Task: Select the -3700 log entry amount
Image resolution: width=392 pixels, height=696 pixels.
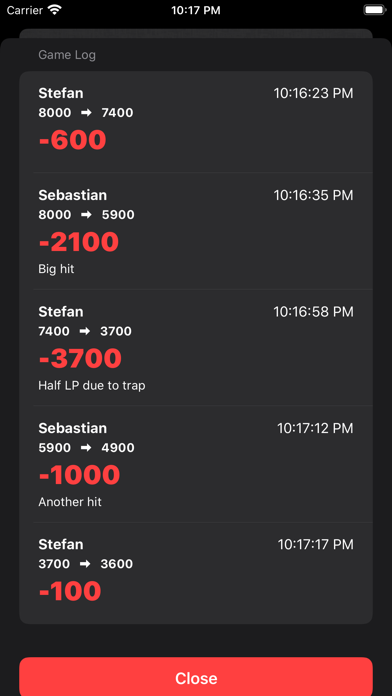Action: click(x=80, y=358)
